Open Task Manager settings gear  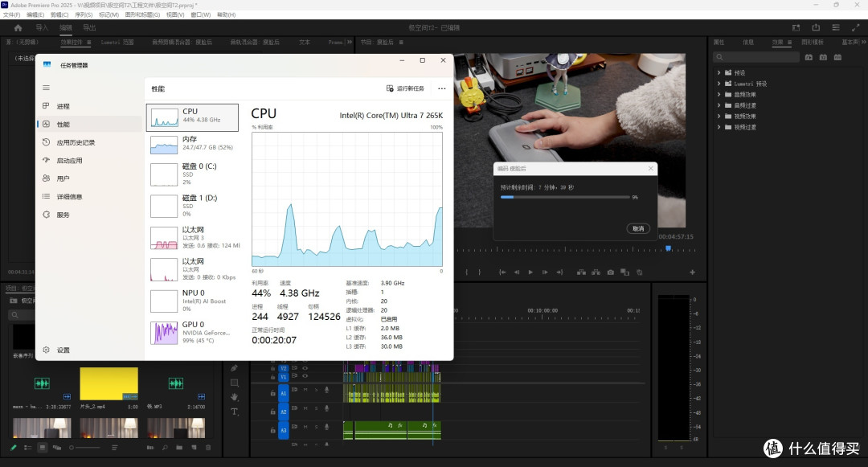coord(46,350)
